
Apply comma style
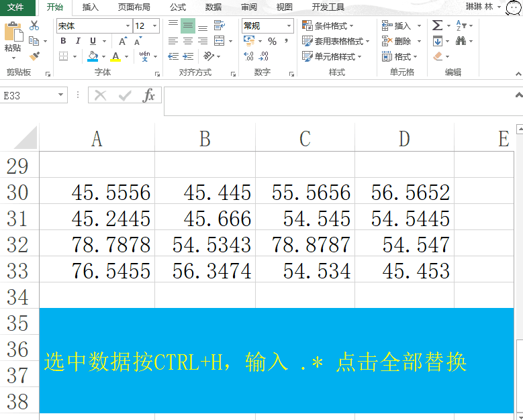tap(287, 41)
